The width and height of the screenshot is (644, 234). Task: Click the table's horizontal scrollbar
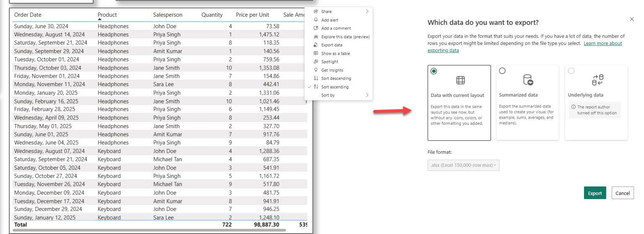tap(150, 230)
